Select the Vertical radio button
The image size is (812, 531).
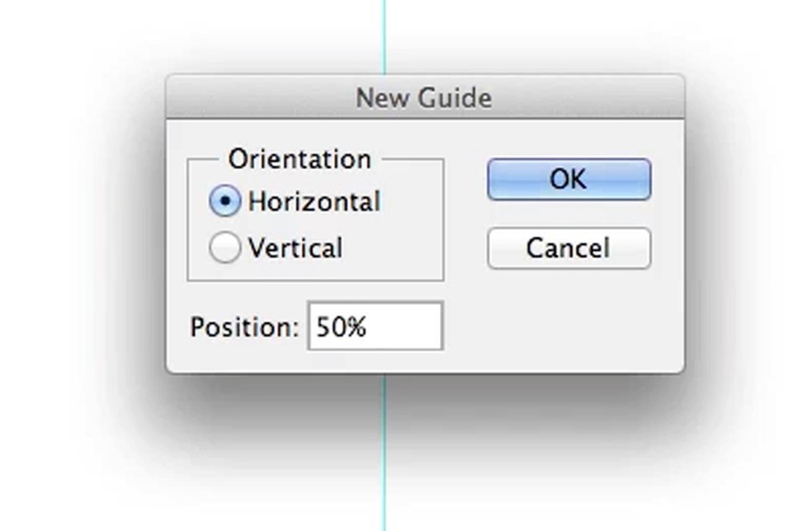pos(224,248)
